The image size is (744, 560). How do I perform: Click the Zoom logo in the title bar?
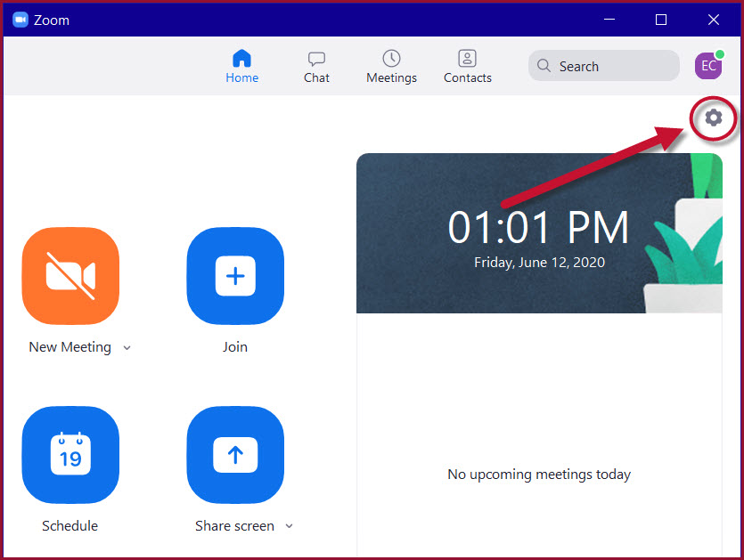[x=20, y=20]
